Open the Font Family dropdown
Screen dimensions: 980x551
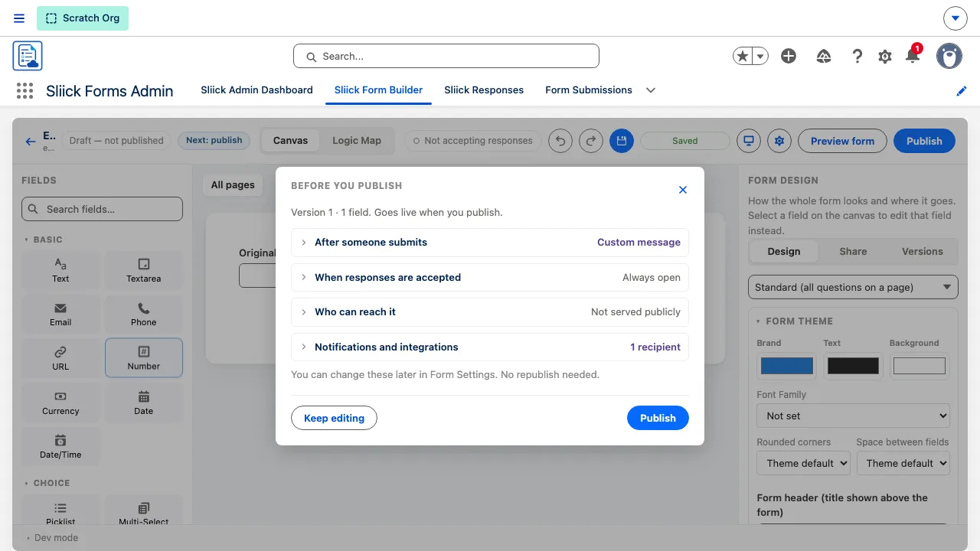853,416
